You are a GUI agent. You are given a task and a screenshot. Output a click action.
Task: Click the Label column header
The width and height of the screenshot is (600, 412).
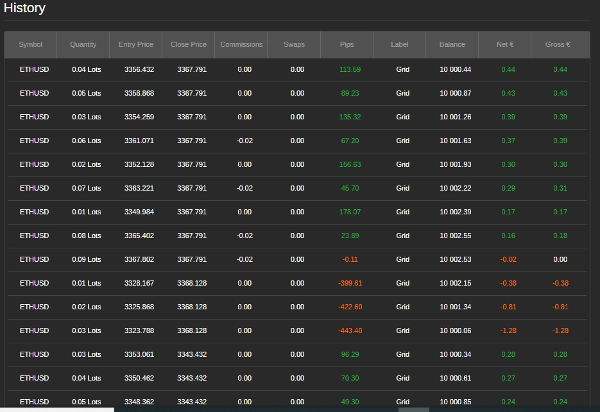(400, 45)
